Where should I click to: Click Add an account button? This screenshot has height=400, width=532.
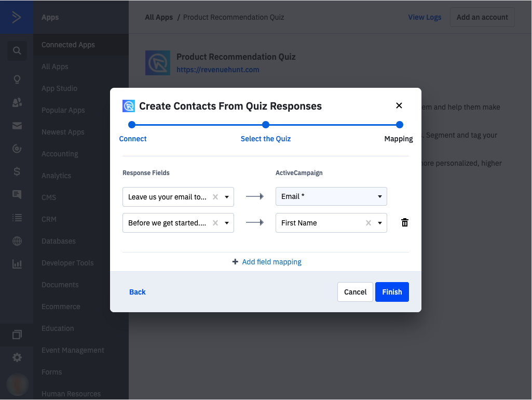point(482,17)
